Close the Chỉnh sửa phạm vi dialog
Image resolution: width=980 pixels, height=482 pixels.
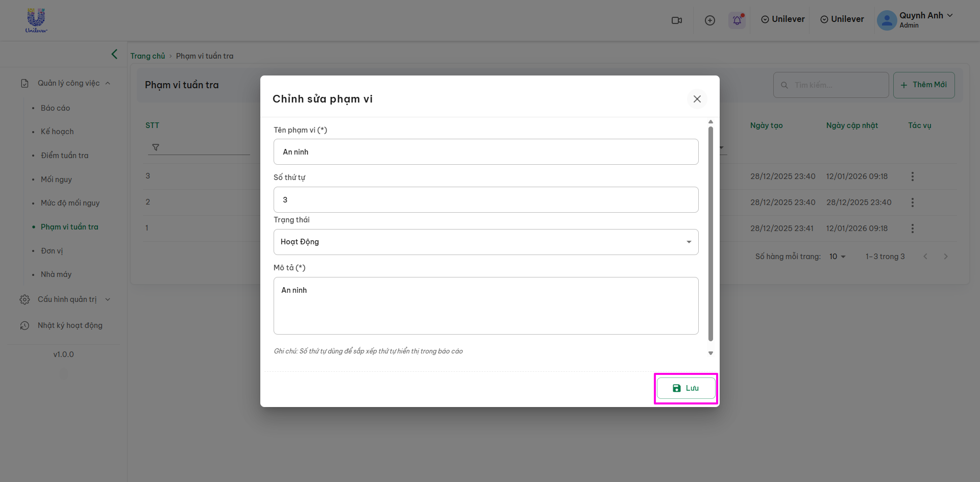(697, 99)
